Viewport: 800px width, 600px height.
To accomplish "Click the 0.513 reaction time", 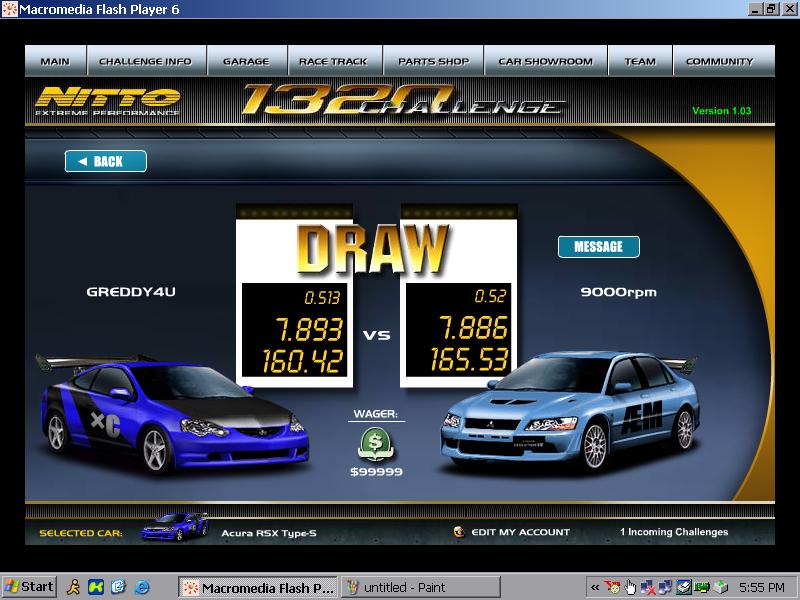I will pos(322,297).
